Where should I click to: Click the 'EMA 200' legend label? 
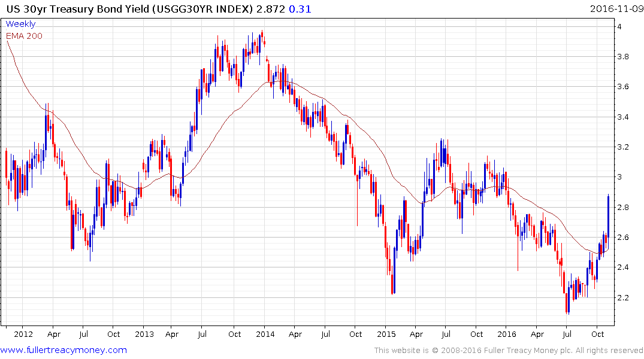click(24, 36)
